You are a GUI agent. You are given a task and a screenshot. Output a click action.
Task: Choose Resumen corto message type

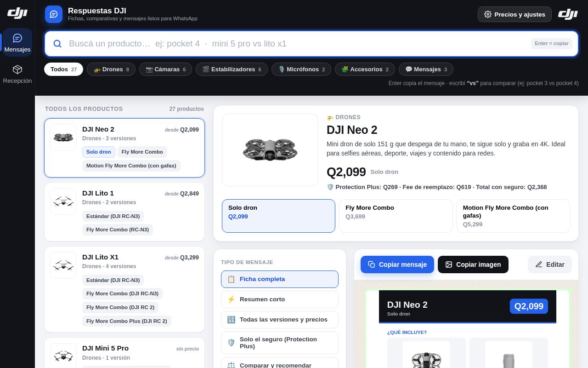click(280, 299)
